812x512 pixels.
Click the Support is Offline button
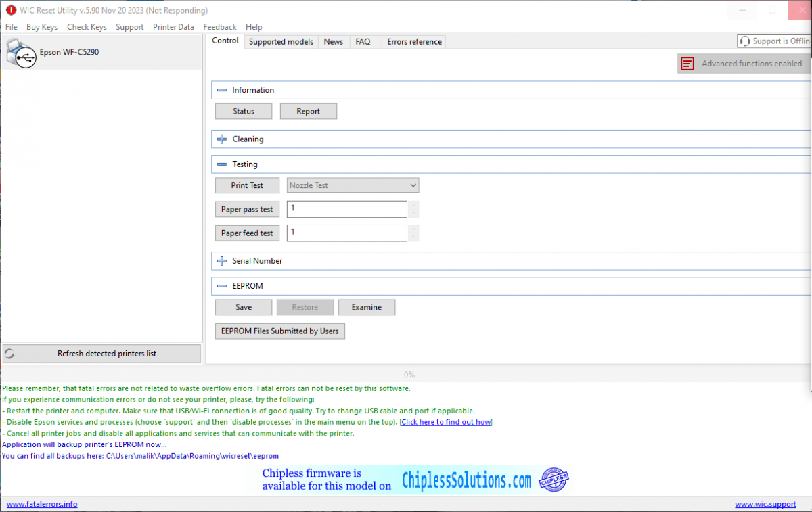point(775,41)
